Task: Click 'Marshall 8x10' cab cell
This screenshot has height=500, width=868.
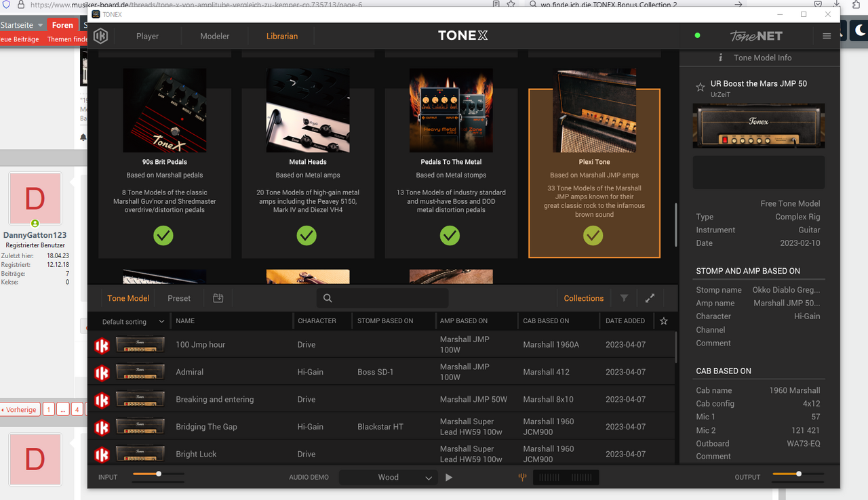Action: click(x=548, y=400)
